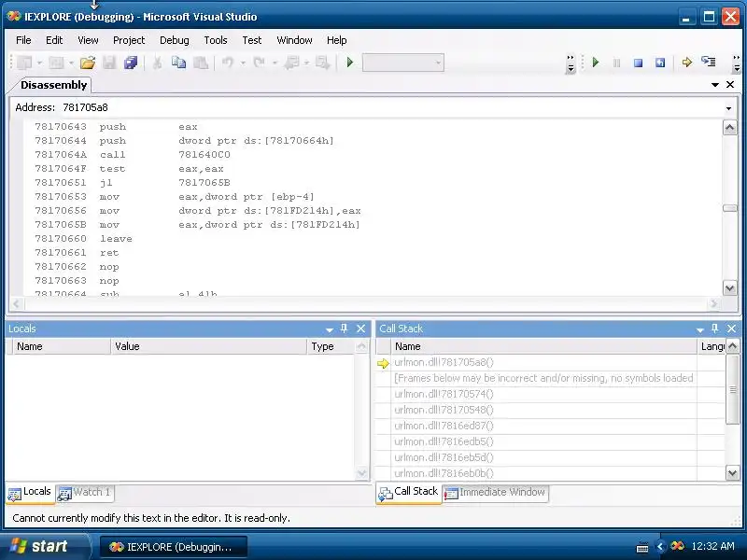The image size is (747, 560).
Task: Click the Paste icon
Action: 201,63
